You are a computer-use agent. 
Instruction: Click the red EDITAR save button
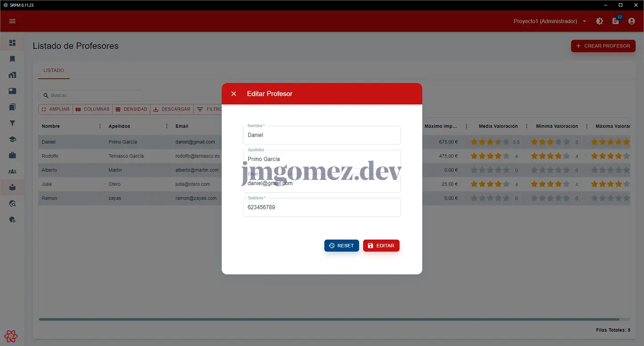pyautogui.click(x=381, y=246)
